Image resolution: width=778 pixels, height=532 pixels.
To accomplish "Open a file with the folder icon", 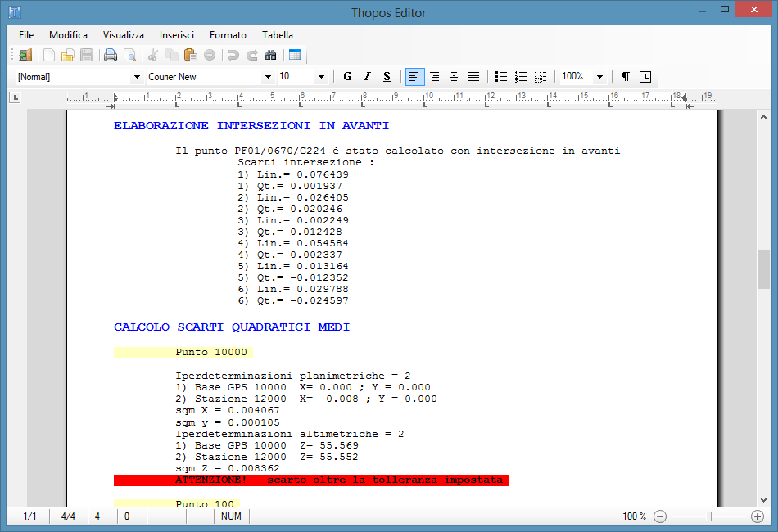I will tap(67, 55).
